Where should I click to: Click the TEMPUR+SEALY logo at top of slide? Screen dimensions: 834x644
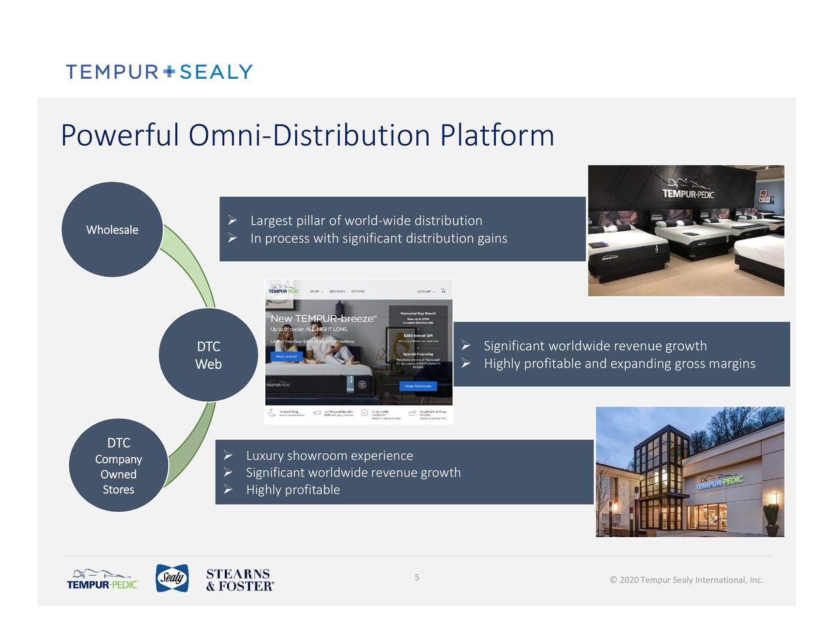point(158,72)
